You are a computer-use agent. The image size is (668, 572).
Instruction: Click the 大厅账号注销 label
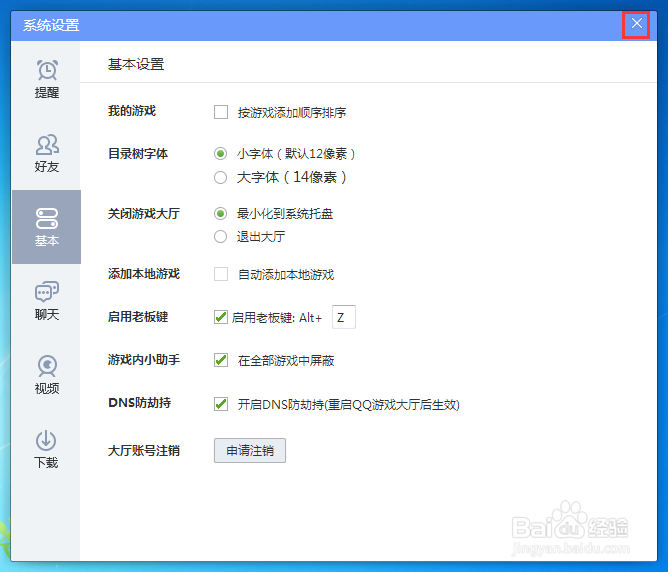tap(144, 451)
